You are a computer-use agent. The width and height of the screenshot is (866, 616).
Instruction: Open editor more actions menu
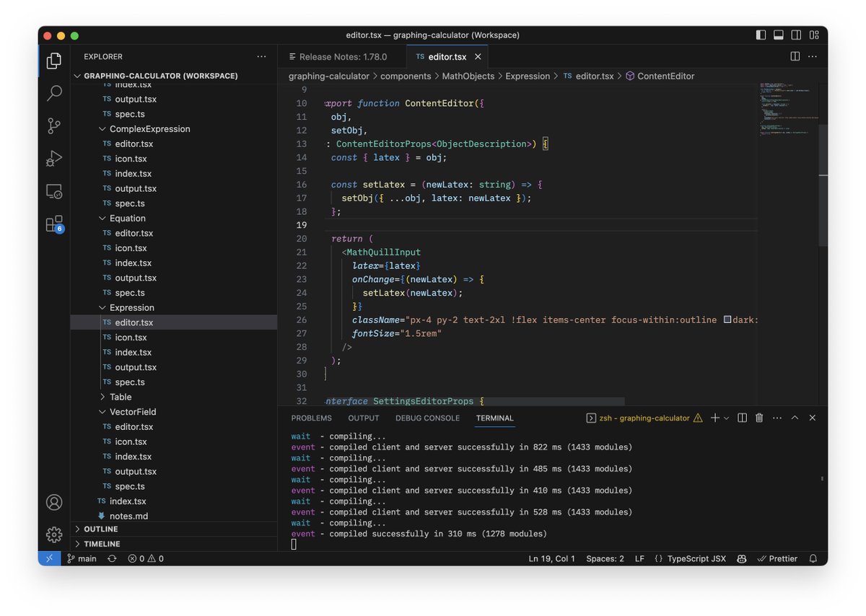click(813, 56)
